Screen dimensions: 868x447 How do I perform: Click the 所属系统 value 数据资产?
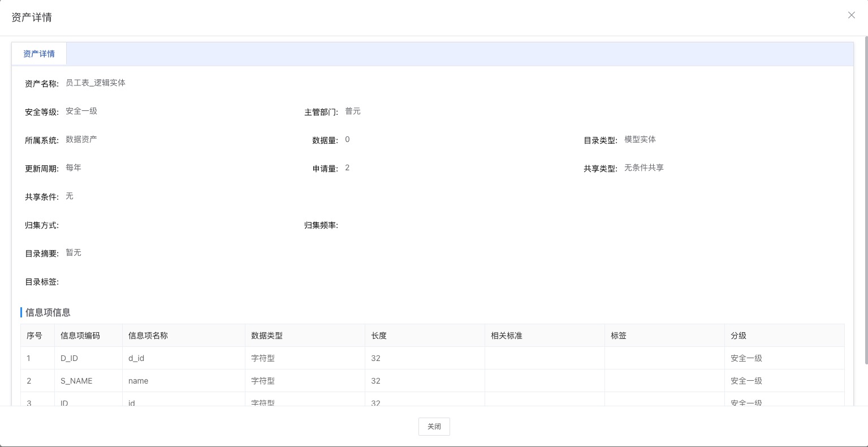click(81, 139)
